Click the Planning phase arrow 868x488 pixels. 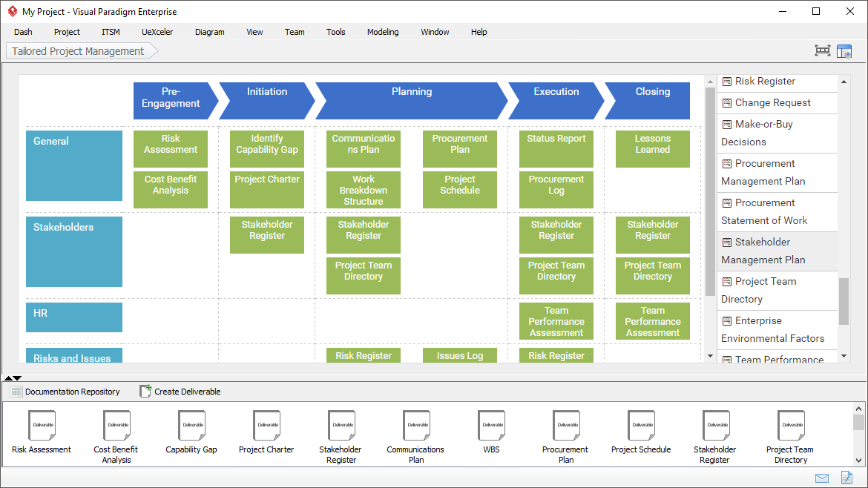click(412, 101)
